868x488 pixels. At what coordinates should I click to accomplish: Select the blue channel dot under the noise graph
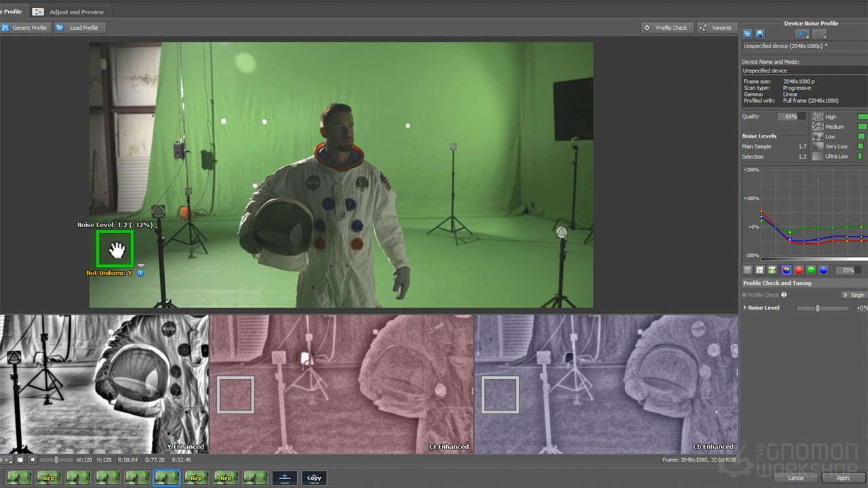pos(824,270)
